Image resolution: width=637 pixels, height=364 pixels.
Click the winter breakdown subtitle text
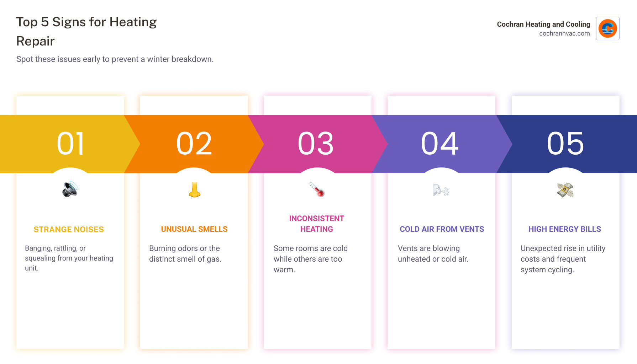pyautogui.click(x=115, y=59)
